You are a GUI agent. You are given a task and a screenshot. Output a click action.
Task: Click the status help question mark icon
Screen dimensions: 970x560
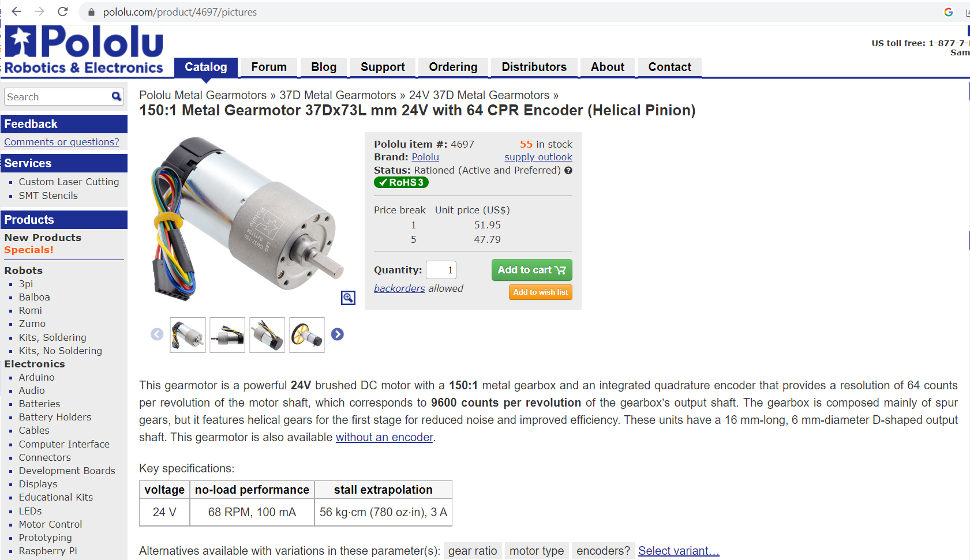(568, 170)
